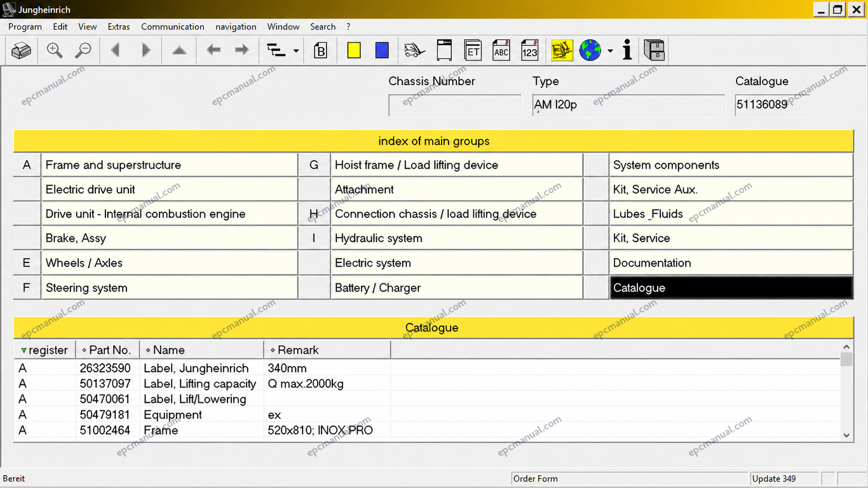This screenshot has width=868, height=488.
Task: Select the yellow square toolbar swatch
Action: coord(354,50)
